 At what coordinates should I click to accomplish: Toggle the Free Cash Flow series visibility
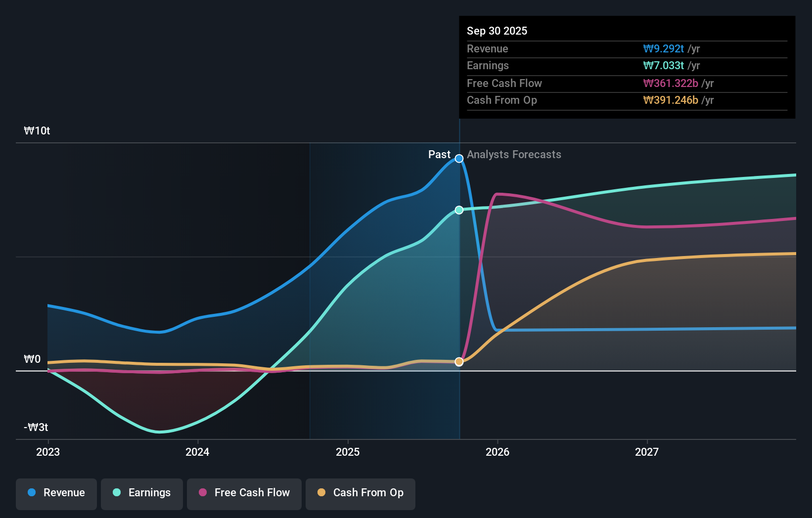(x=244, y=493)
